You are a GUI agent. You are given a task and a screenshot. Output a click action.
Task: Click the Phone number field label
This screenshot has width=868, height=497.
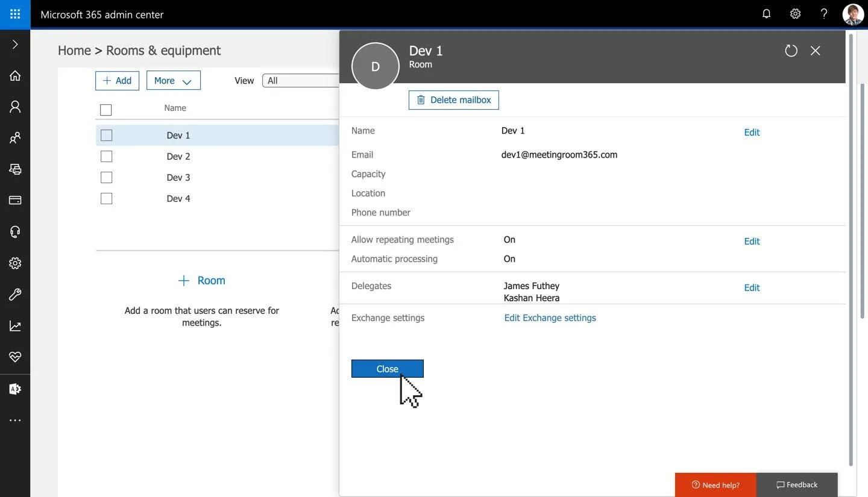[x=381, y=213]
